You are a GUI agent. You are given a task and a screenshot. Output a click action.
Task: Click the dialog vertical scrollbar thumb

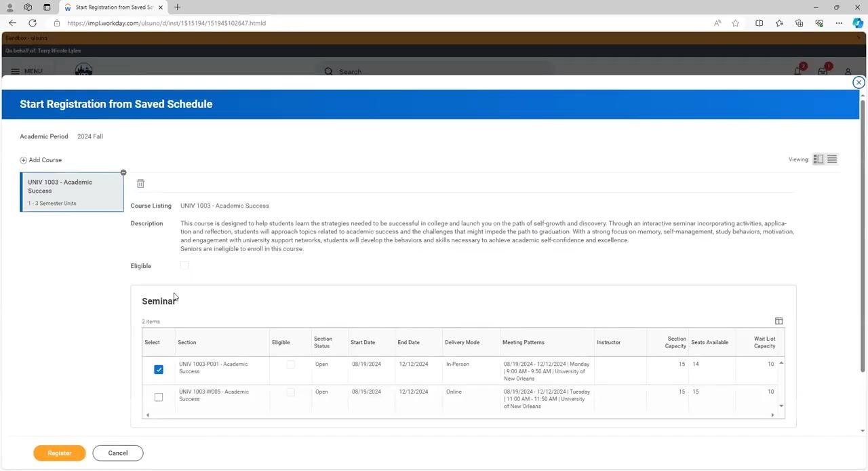[863, 235]
